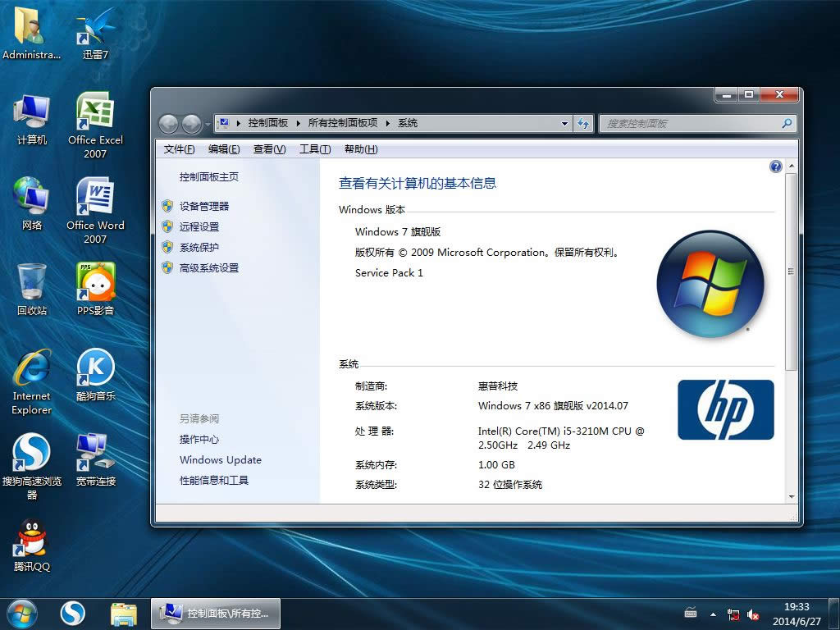This screenshot has width=840, height=630.
Task: Click the help question-mark icon
Action: pos(775,167)
